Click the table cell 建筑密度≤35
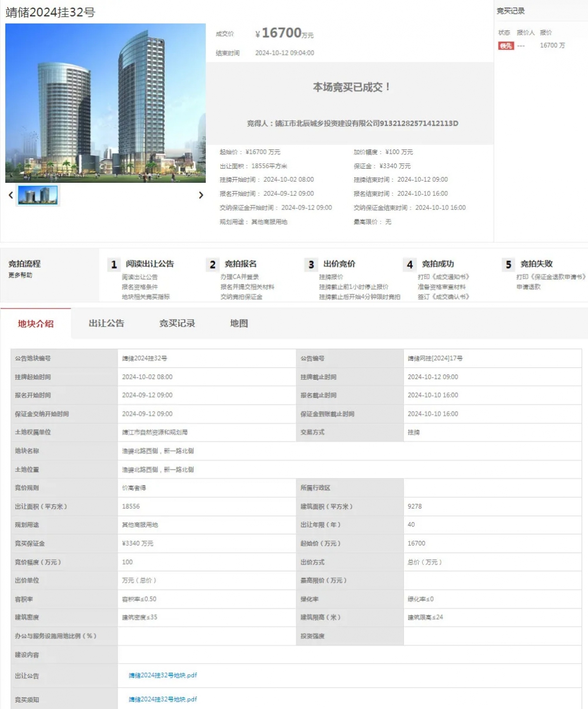 click(x=140, y=617)
